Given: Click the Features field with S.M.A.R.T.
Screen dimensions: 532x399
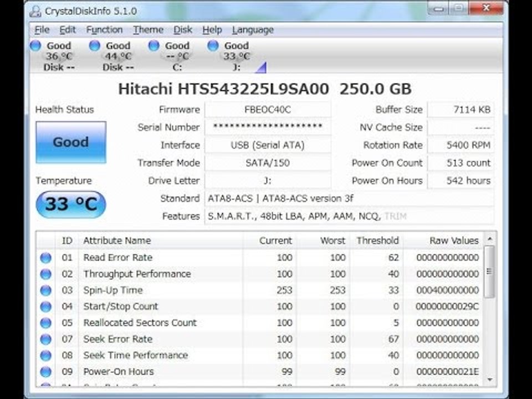Looking at the screenshot, I should (349, 216).
